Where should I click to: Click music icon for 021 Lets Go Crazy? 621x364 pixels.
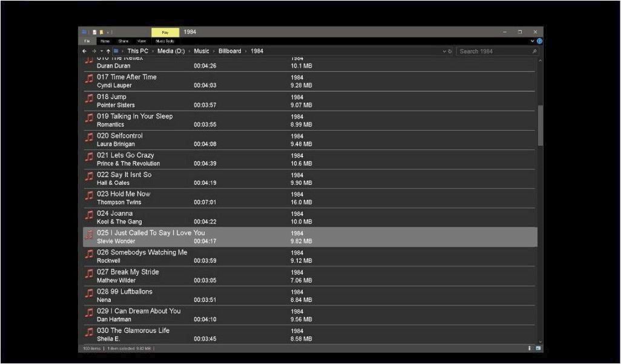pos(89,159)
